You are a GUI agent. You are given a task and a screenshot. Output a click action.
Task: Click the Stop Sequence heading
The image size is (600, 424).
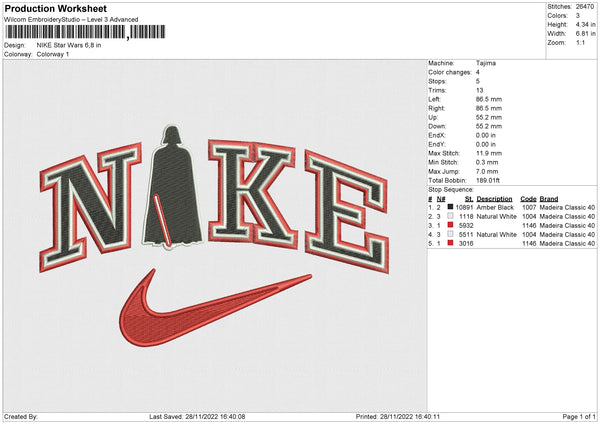[x=451, y=190]
